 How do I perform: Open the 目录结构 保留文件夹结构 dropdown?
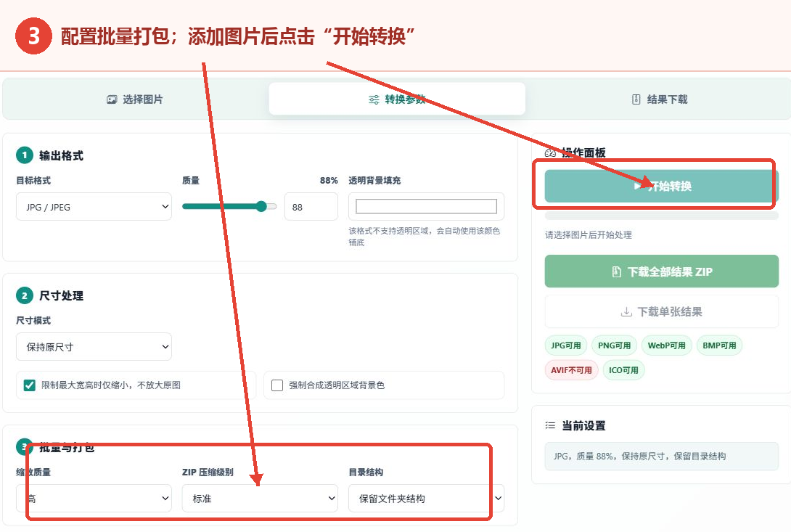click(x=426, y=498)
